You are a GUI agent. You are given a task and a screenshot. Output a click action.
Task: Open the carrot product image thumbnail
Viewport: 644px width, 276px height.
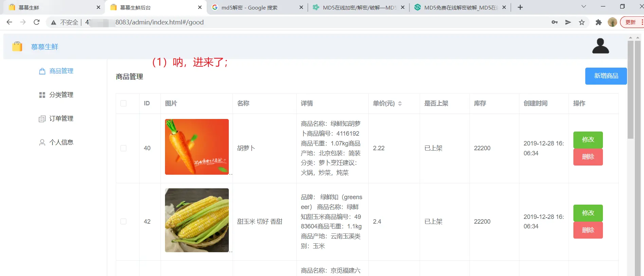pos(197,147)
